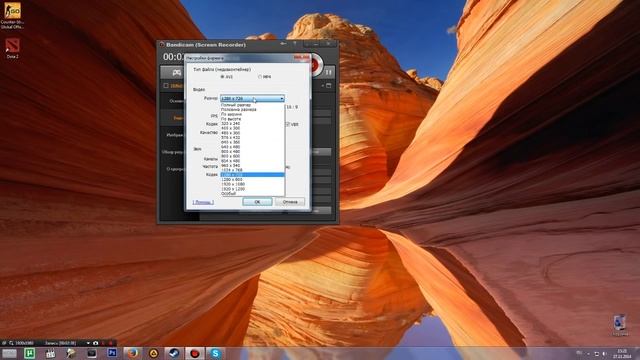The width and height of the screenshot is (640, 360).
Task: Click the 1920x1080 size label on recording bar
Action: tap(24, 343)
